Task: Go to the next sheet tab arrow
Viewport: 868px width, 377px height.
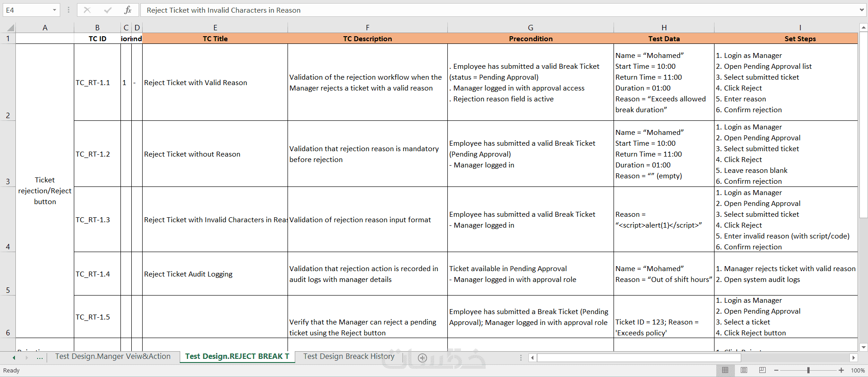Action: coord(27,358)
